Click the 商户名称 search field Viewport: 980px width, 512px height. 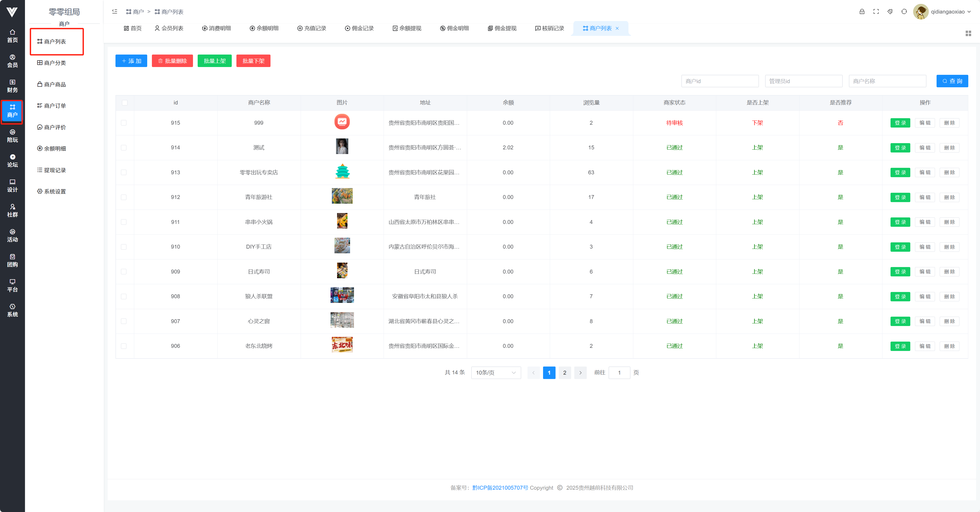pyautogui.click(x=887, y=81)
